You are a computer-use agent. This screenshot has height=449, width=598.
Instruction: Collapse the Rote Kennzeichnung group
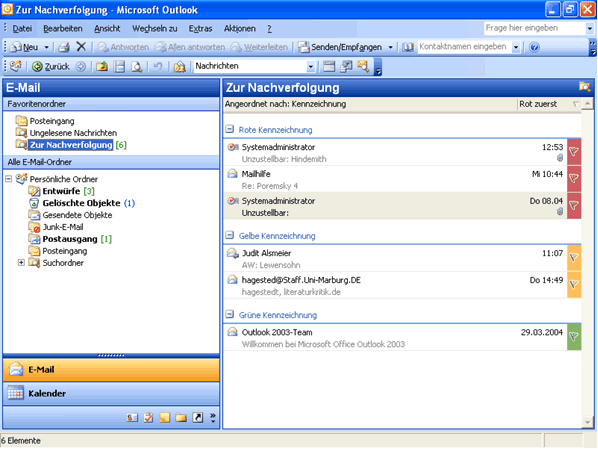pyautogui.click(x=229, y=129)
